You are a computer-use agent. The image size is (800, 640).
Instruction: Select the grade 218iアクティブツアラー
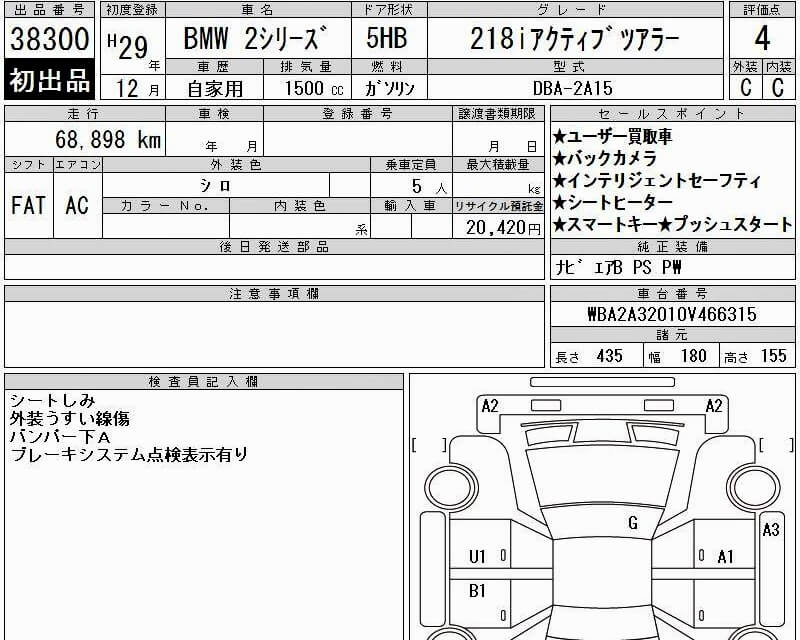(574, 39)
